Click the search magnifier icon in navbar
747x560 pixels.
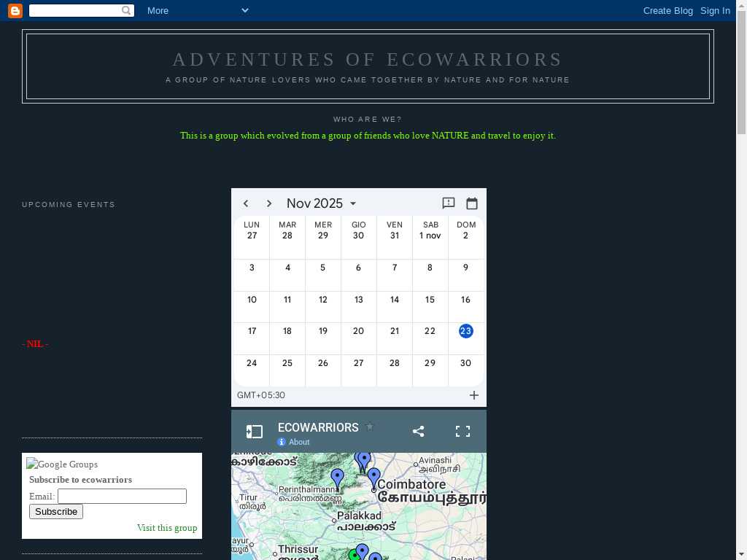(127, 10)
